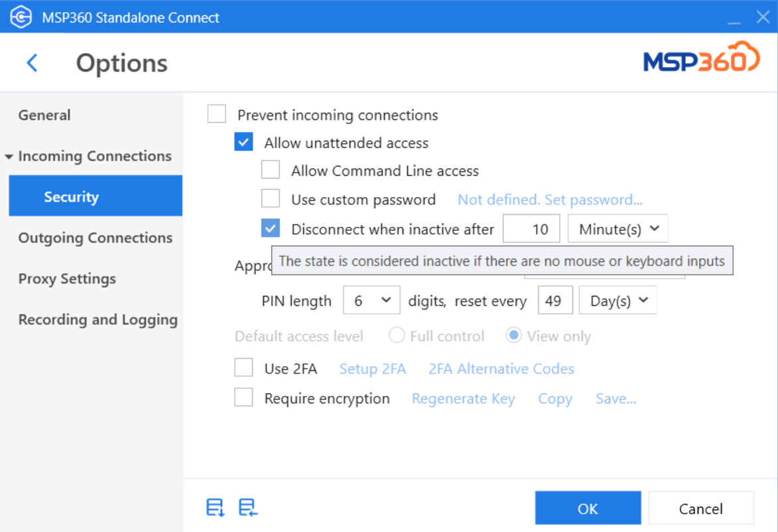Open Recording and Logging settings

tap(97, 319)
